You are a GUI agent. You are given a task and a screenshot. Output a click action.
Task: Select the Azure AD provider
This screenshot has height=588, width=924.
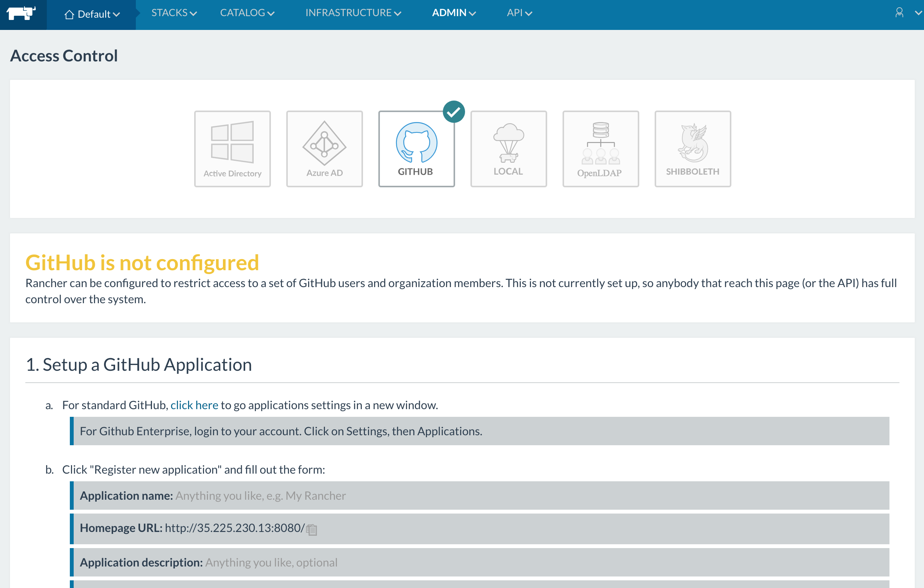pyautogui.click(x=325, y=149)
